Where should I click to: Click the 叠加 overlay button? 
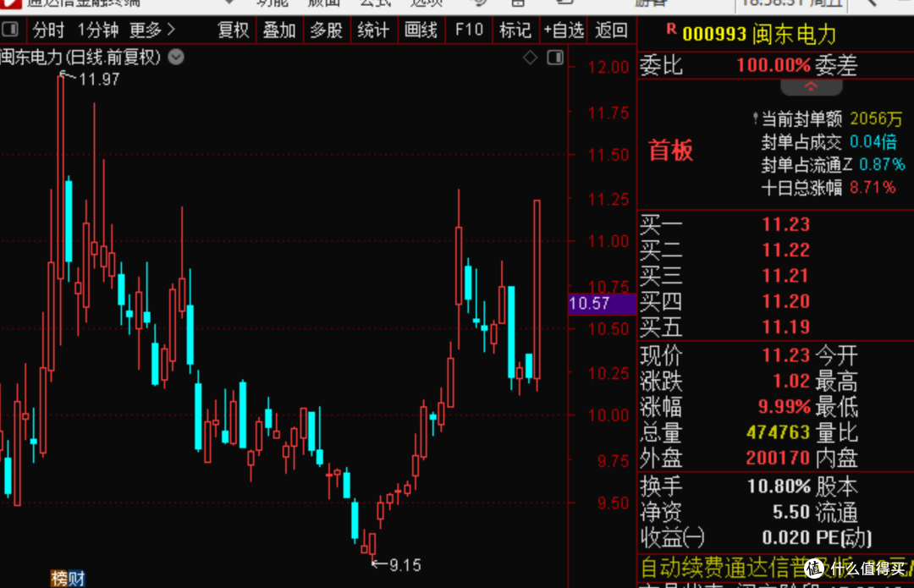click(279, 30)
